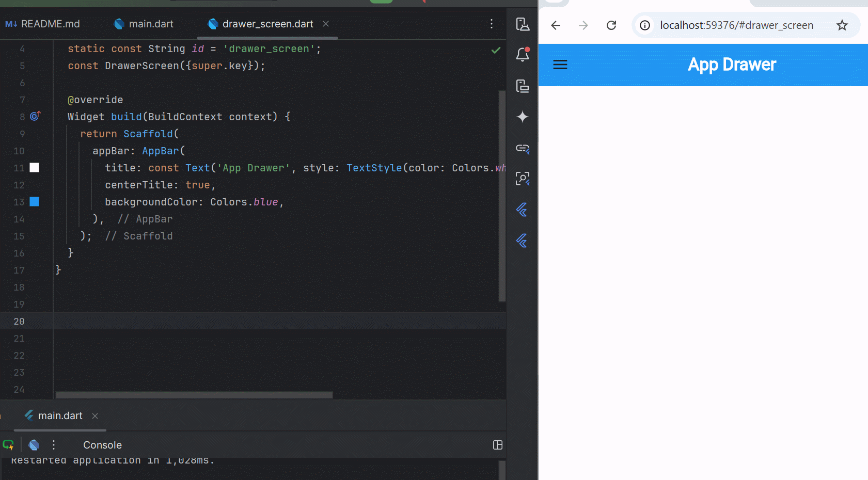Click the run panel layout settings icon
This screenshot has width=868, height=480.
498,445
